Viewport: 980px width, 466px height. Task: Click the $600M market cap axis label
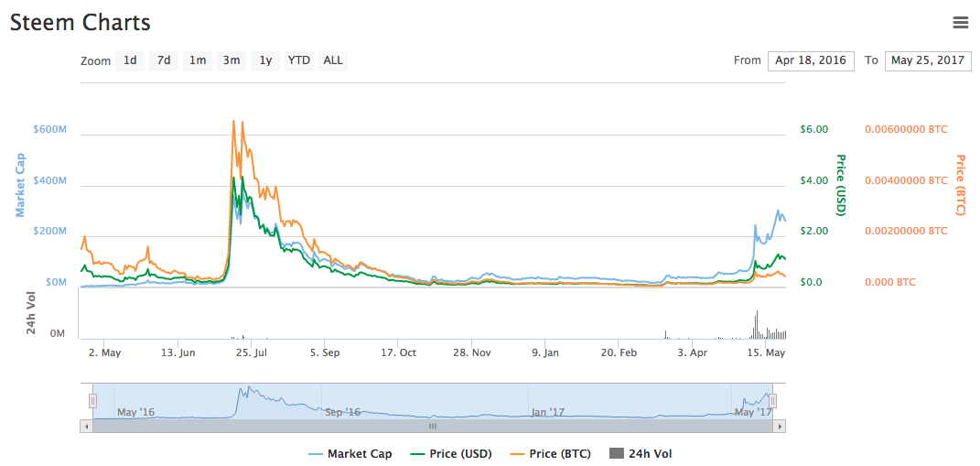pyautogui.click(x=49, y=129)
